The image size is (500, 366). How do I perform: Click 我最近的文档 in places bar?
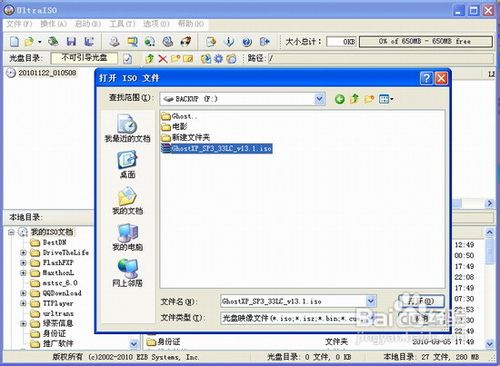[x=127, y=128]
